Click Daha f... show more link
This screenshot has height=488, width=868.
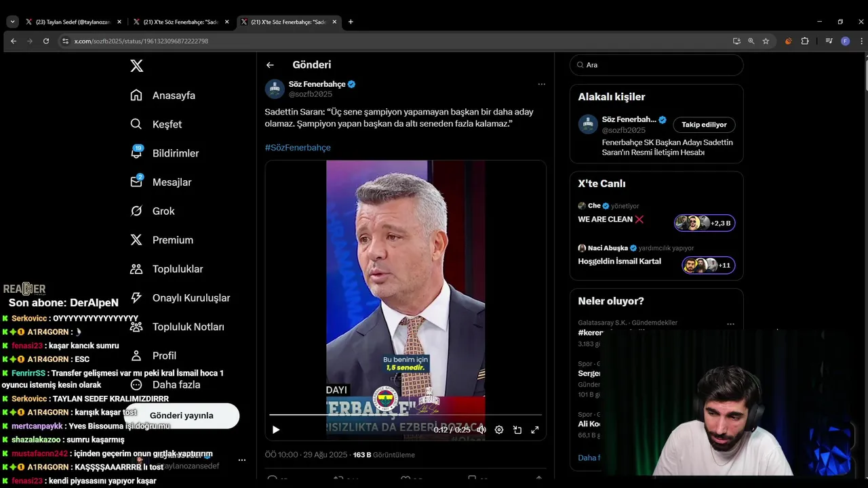point(589,458)
